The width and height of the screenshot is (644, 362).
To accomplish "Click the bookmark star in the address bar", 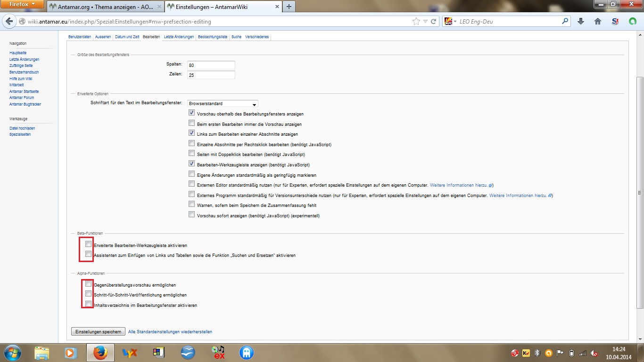I will [416, 21].
